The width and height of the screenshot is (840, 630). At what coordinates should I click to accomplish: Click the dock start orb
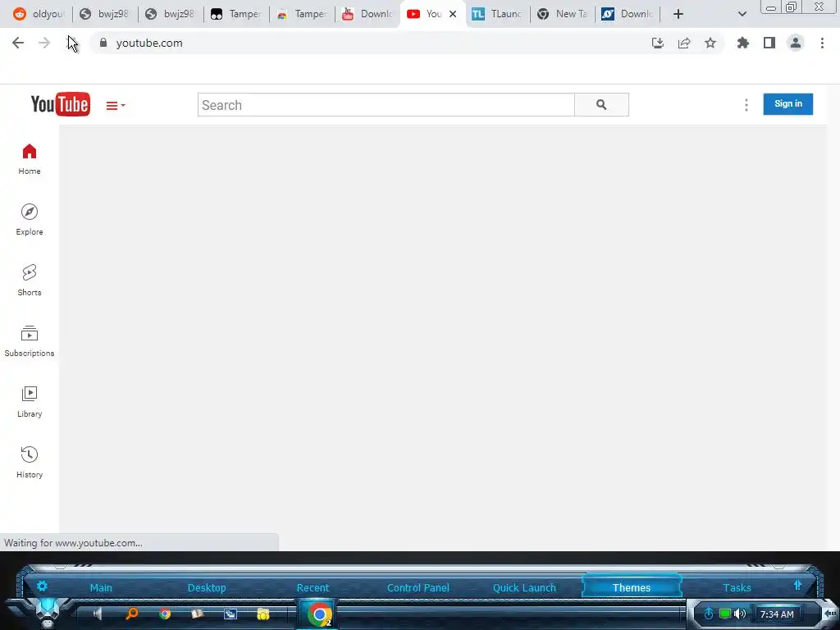[x=47, y=613]
